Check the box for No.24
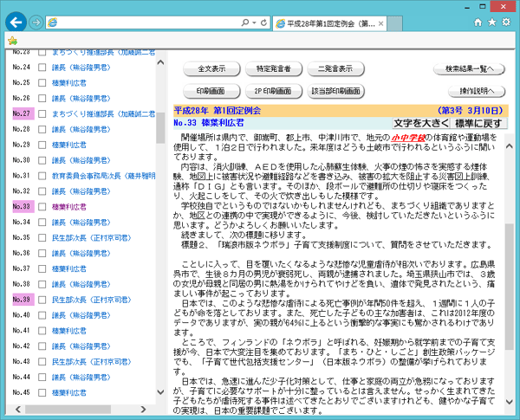Viewport: 520px width, 420px height. pyautogui.click(x=42, y=68)
